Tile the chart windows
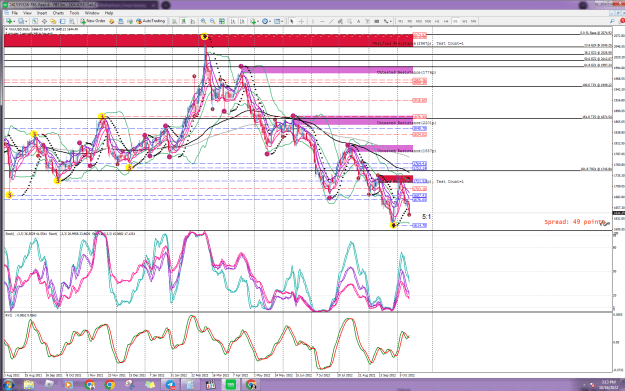Image resolution: width=625 pixels, height=391 pixels. click(x=222, y=21)
